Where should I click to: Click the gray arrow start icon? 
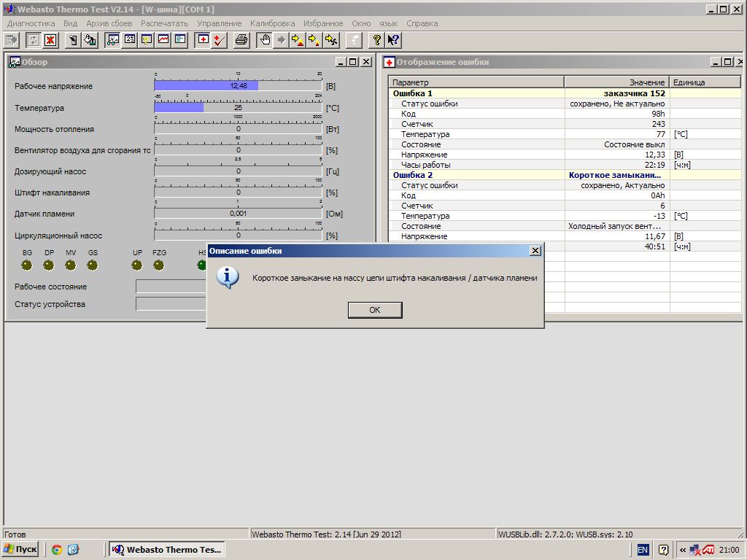coord(282,40)
